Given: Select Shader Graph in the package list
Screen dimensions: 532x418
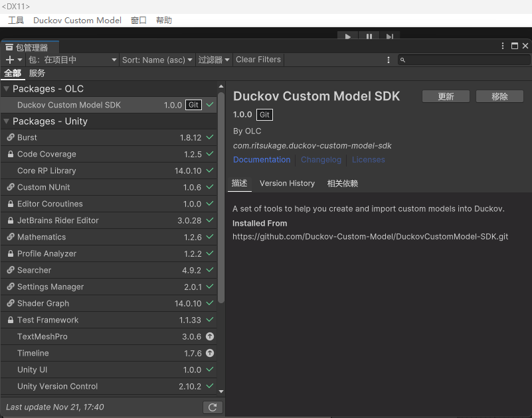Looking at the screenshot, I should (43, 303).
